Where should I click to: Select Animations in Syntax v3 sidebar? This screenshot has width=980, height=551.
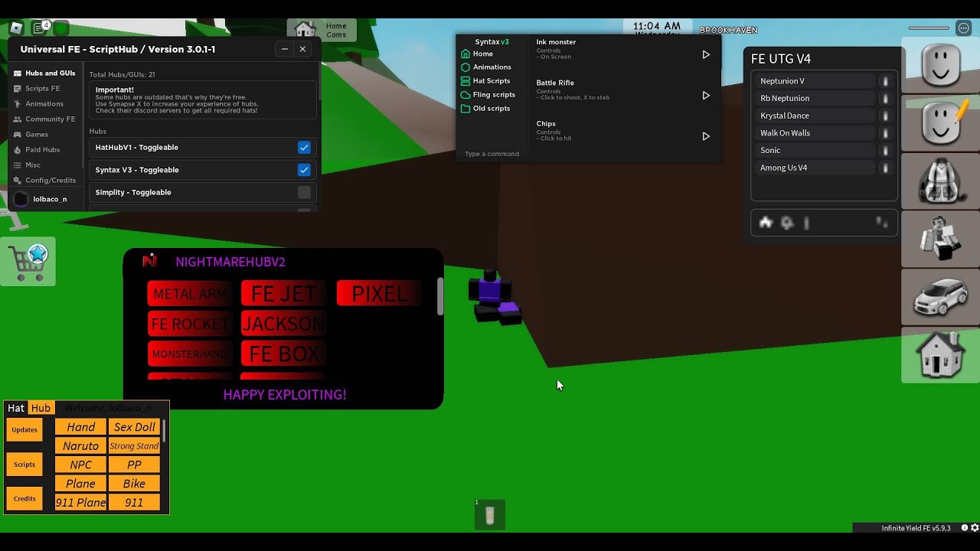[x=485, y=67]
